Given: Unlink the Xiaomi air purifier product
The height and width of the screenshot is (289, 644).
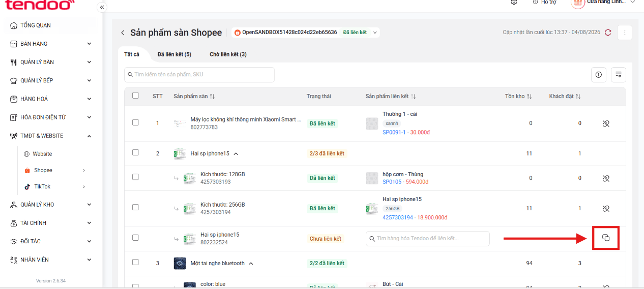Looking at the screenshot, I should pyautogui.click(x=606, y=123).
